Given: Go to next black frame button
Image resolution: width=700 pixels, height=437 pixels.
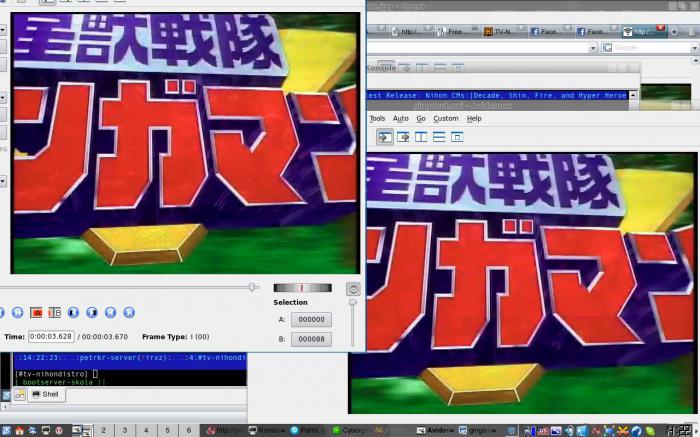Looking at the screenshot, I should (x=92, y=312).
